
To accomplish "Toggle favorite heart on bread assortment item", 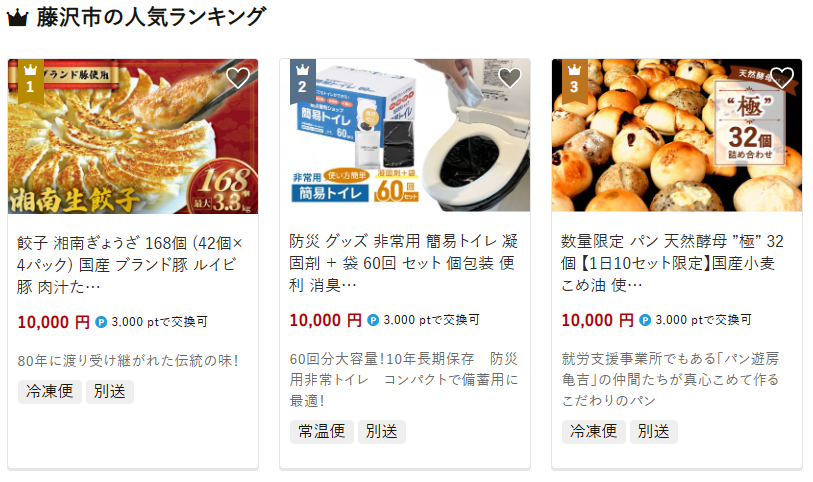I will pos(782,78).
